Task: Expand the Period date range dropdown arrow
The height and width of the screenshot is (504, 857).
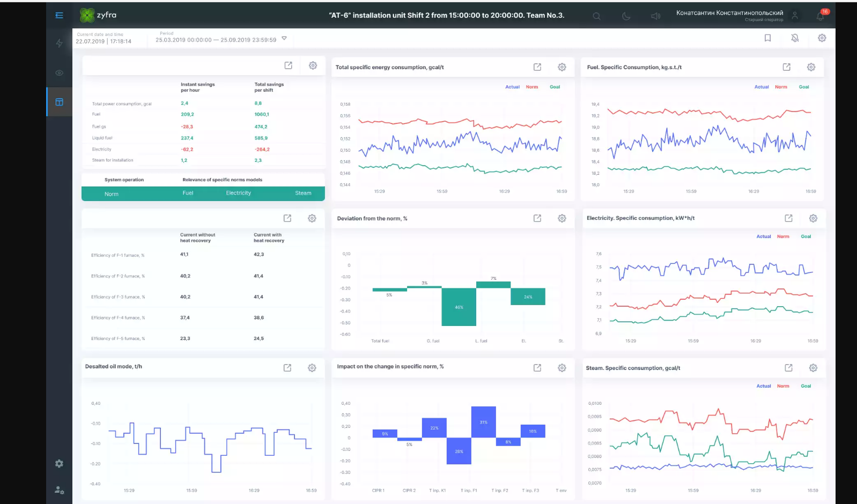Action: [284, 38]
